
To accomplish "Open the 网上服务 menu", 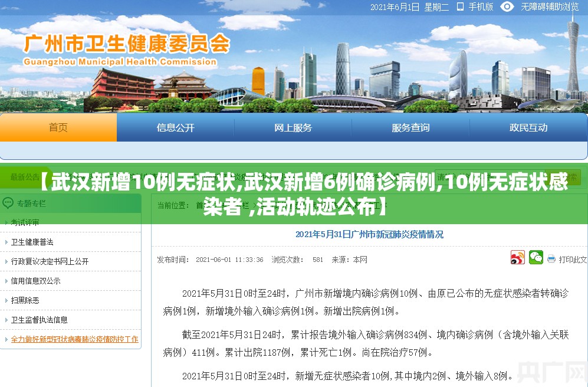I will 293,127.
